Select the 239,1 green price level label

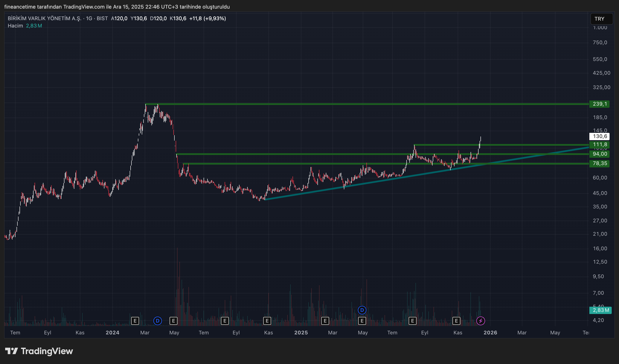(x=599, y=104)
